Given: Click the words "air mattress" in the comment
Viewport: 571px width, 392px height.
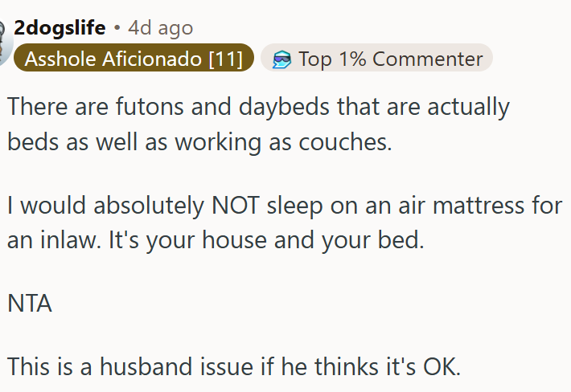Looking at the screenshot, I should (x=446, y=205).
